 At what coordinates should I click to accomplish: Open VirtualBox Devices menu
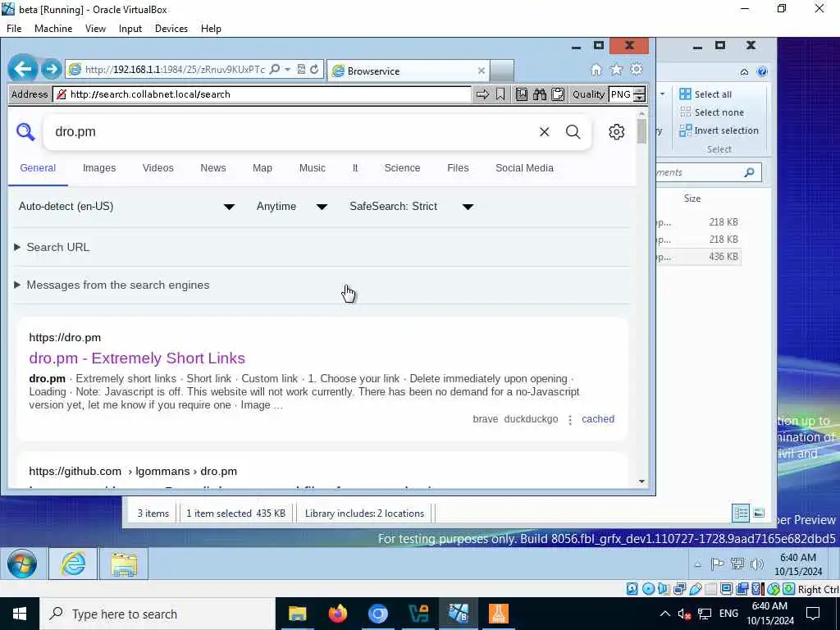(171, 29)
